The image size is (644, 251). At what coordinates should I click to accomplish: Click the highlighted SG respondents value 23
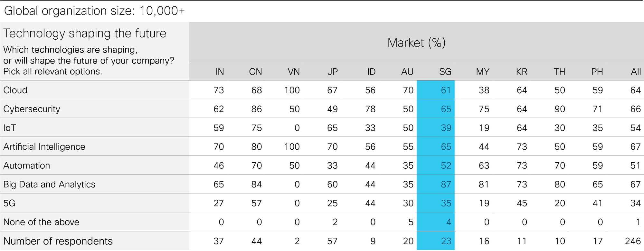(446, 241)
